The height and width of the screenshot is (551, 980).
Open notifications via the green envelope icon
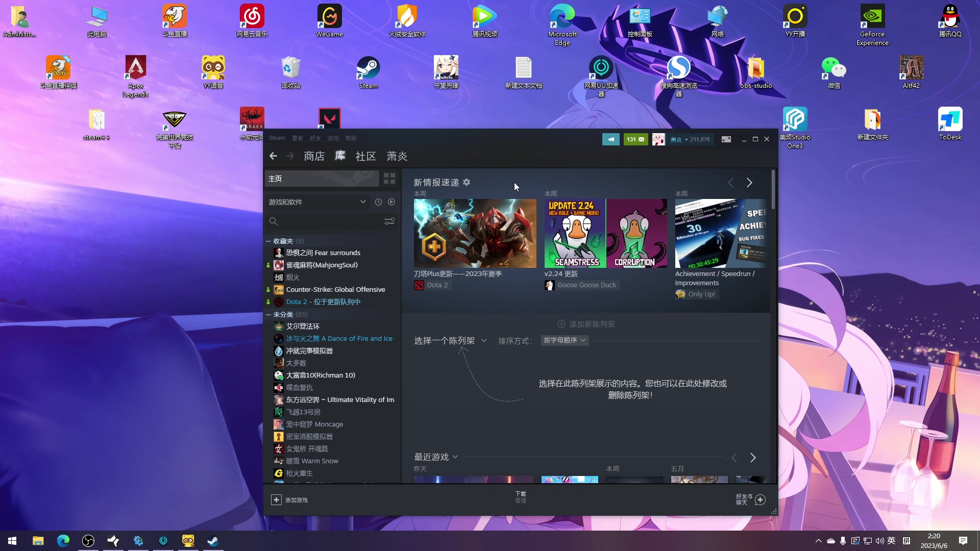tap(636, 139)
